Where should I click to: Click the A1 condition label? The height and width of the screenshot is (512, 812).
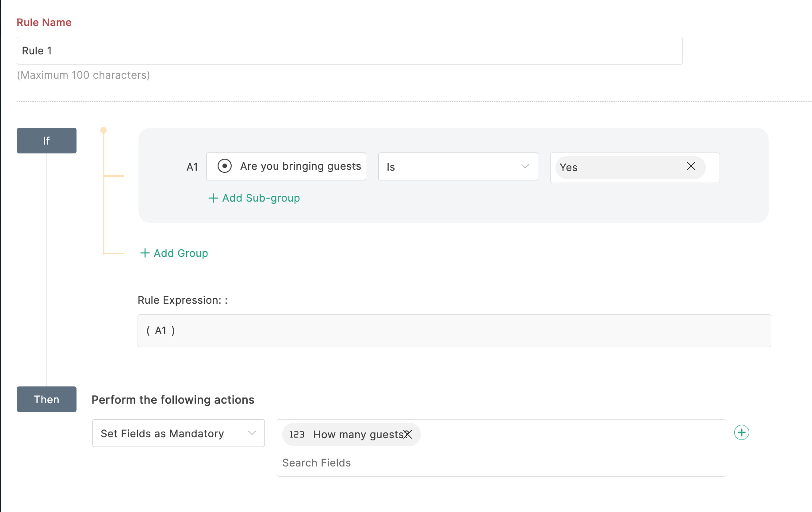(192, 167)
